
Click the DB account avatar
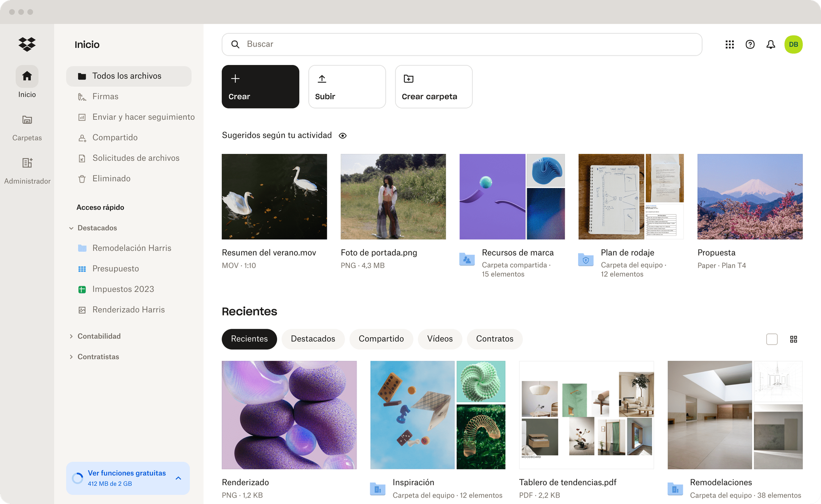pos(794,44)
